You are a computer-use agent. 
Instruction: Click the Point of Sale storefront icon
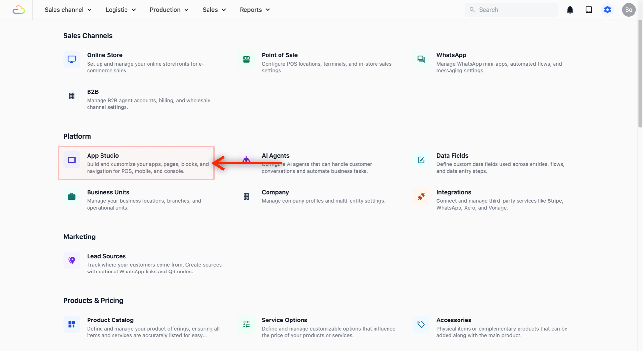pyautogui.click(x=246, y=59)
